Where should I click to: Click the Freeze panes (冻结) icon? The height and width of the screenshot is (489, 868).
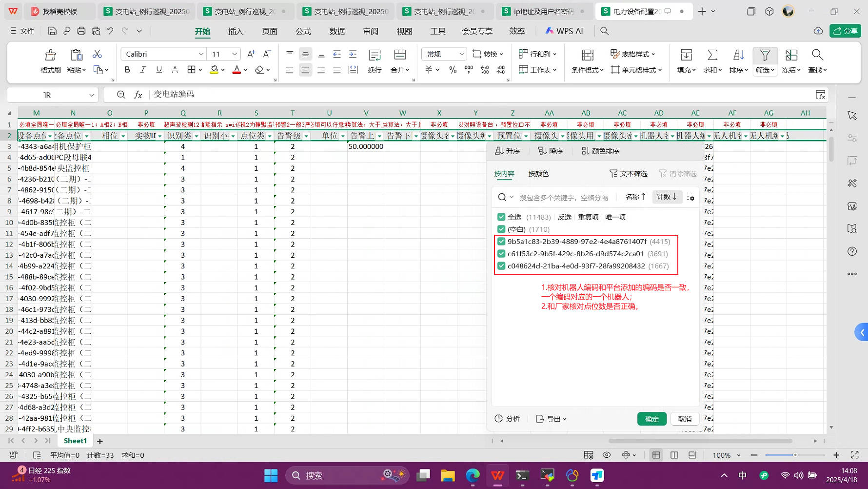[791, 55]
